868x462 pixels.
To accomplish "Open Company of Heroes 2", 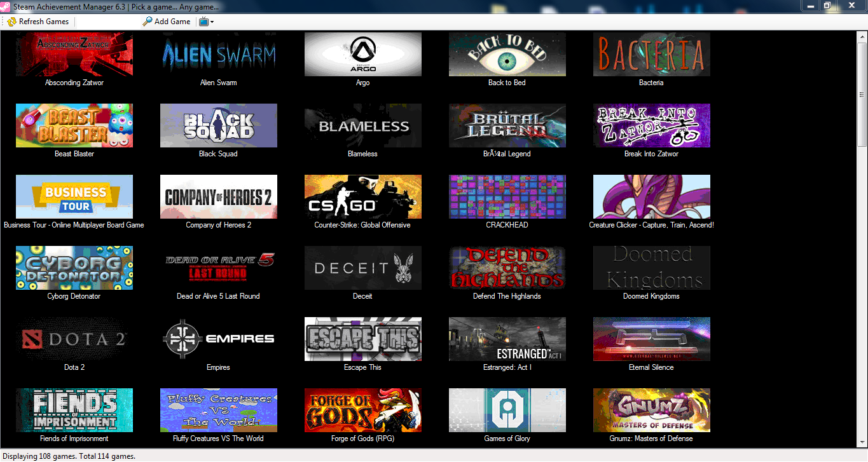I will pos(218,196).
